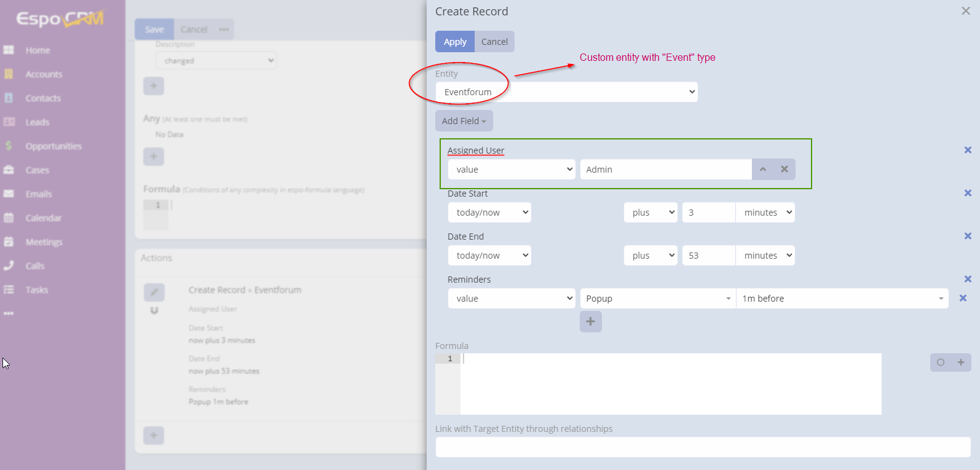Image resolution: width=980 pixels, height=470 pixels.
Task: Go to Tasks in sidebar menu
Action: point(37,290)
